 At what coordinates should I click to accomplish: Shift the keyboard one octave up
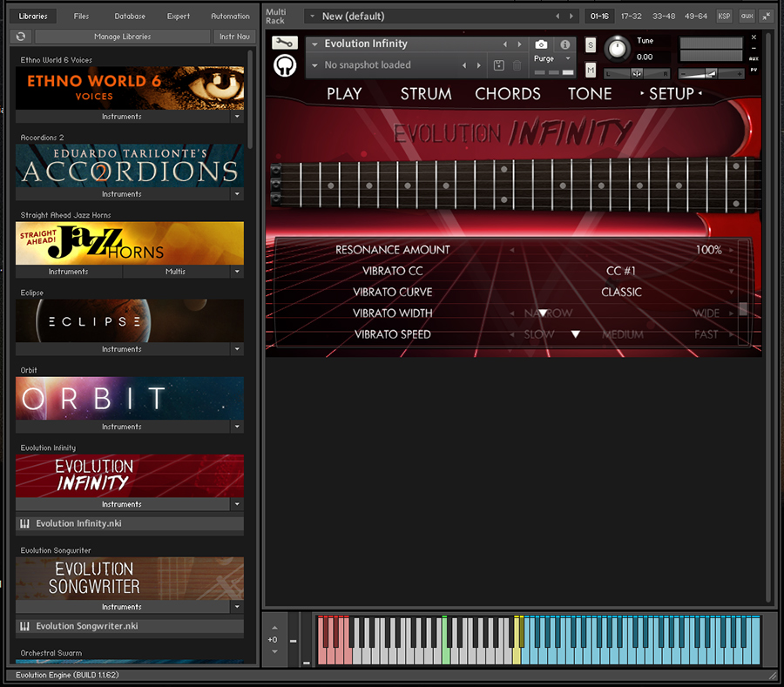coord(274,628)
